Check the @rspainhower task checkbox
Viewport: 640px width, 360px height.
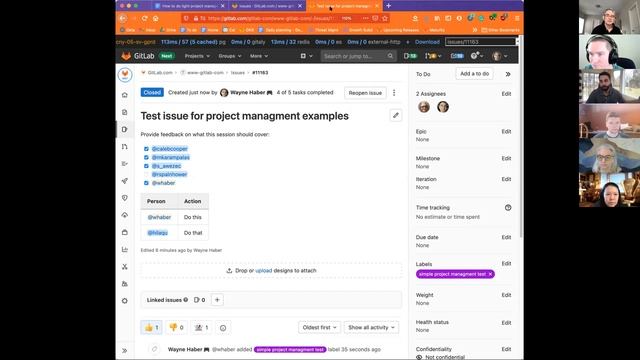pos(146,175)
